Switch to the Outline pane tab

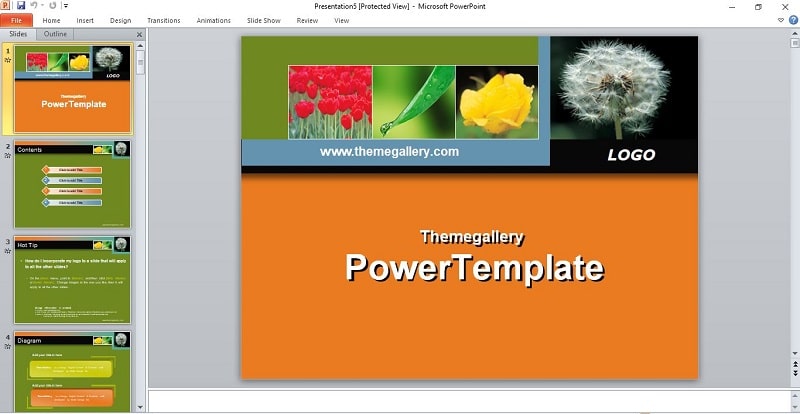click(55, 34)
